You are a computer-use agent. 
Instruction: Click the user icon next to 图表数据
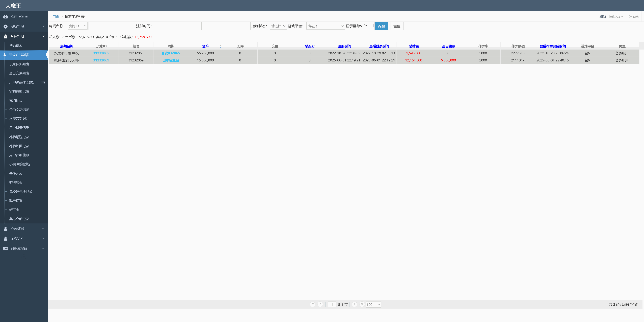click(x=6, y=228)
